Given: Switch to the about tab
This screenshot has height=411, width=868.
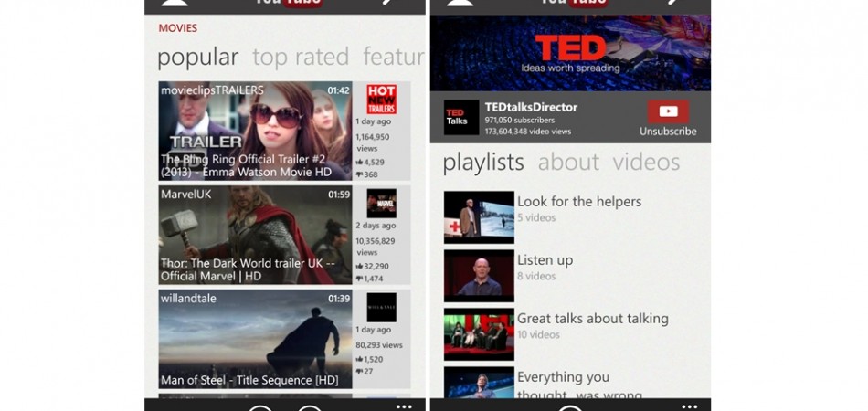Looking at the screenshot, I should click(568, 163).
